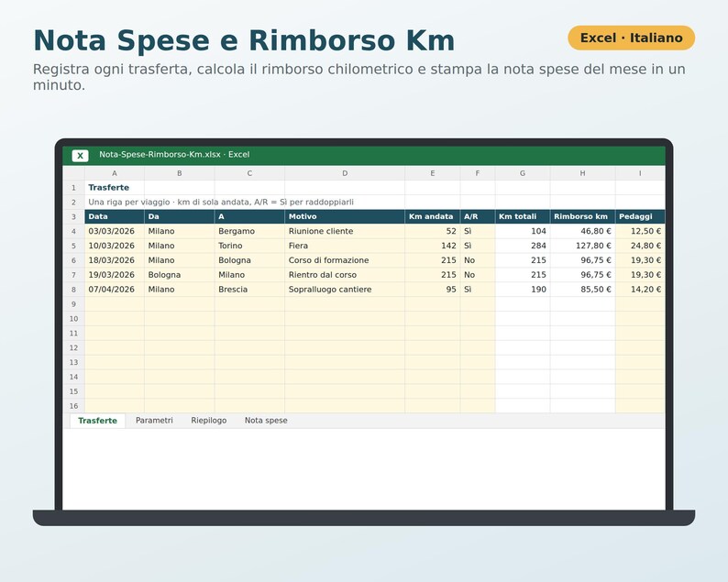
Task: Select column H header
Action: click(583, 173)
